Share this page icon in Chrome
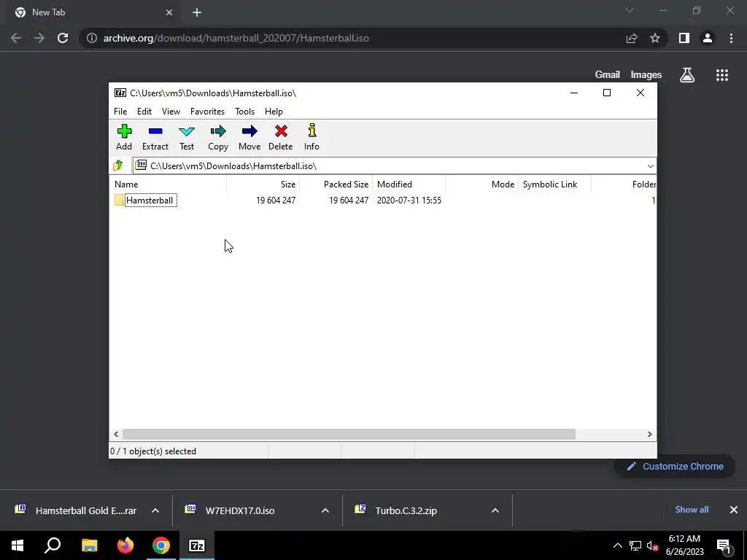The height and width of the screenshot is (560, 747). pos(632,38)
